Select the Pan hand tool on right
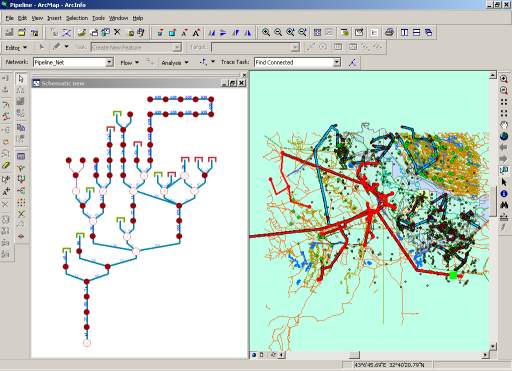Screen dimensions: 512x371 504,125
